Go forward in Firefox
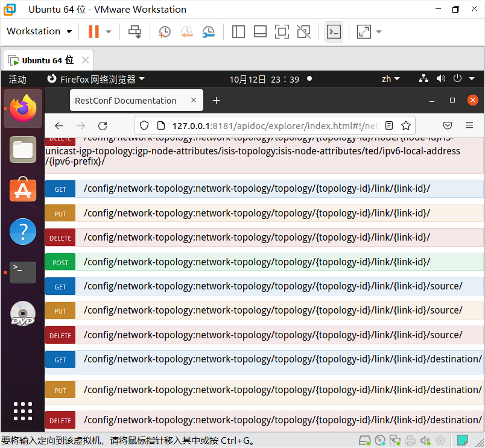This screenshot has width=485, height=448. point(81,126)
